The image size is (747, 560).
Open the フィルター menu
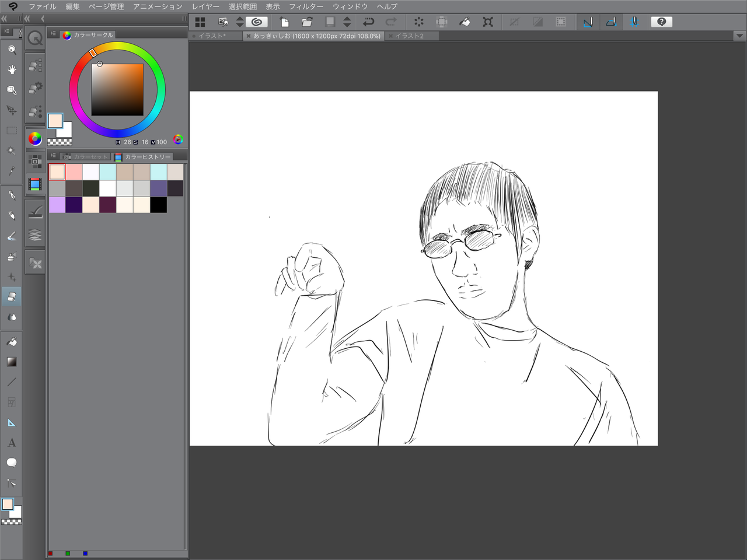(306, 6)
